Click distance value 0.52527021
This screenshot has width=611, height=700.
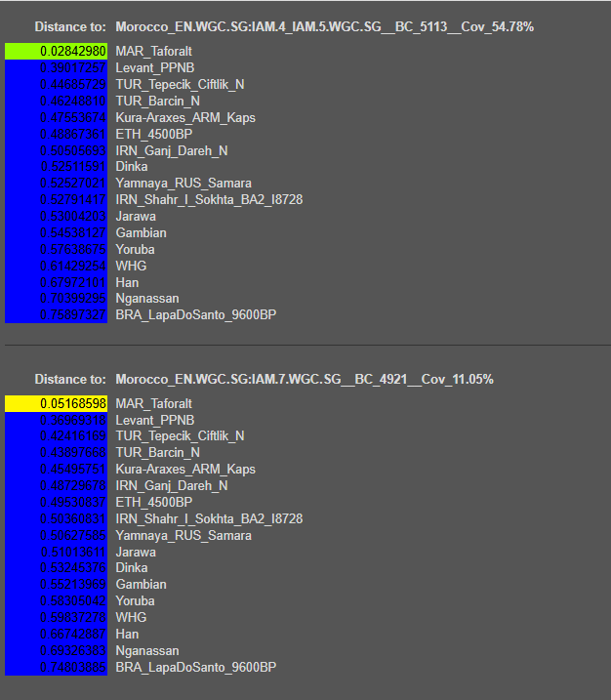pos(56,183)
